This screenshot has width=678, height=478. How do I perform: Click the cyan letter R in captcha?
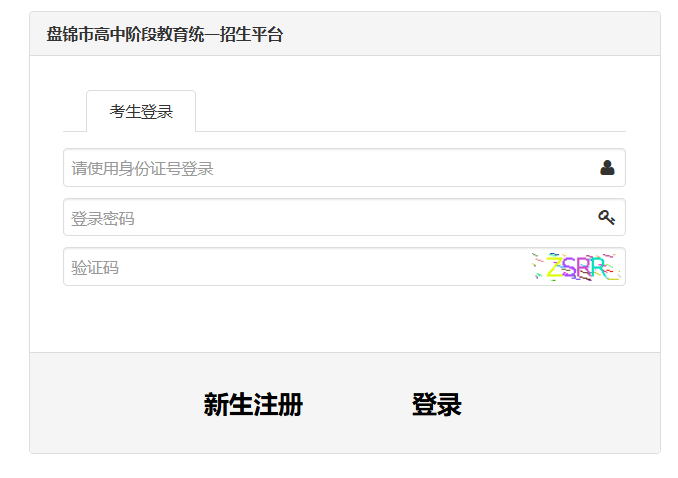[x=598, y=267]
